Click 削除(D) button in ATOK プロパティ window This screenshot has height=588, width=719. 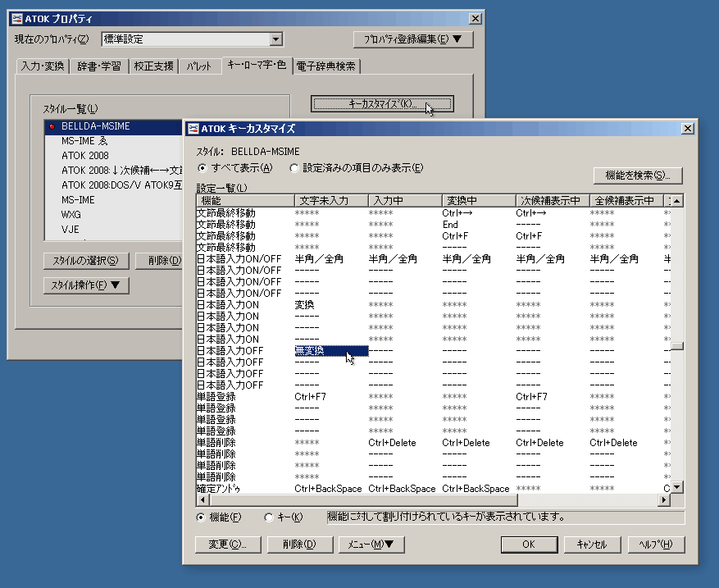point(161,261)
